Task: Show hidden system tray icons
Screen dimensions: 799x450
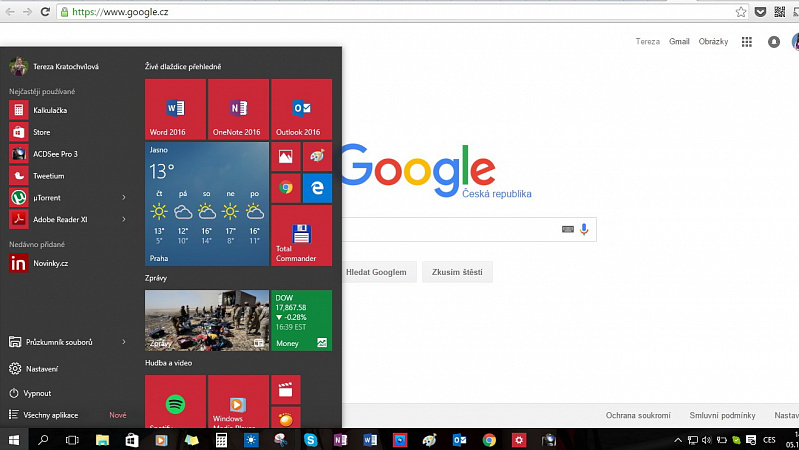Action: coord(678,440)
